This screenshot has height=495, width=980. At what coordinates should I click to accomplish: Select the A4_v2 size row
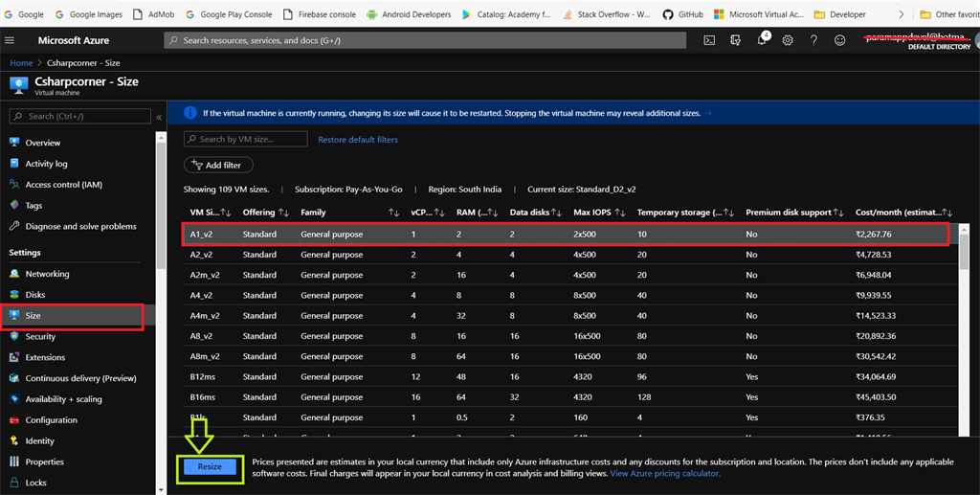pyautogui.click(x=570, y=295)
